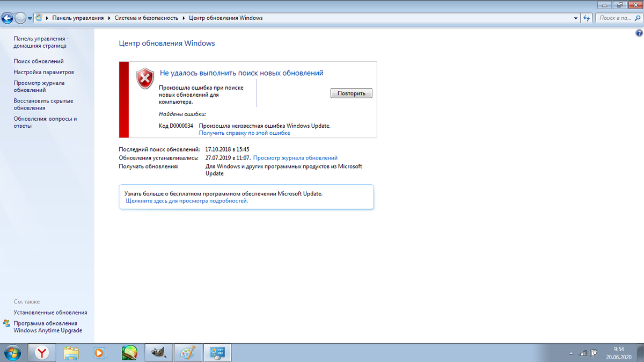Select 'Система и безопасность' breadcrumb segment
Screen dimensions: 644x362
click(146, 18)
